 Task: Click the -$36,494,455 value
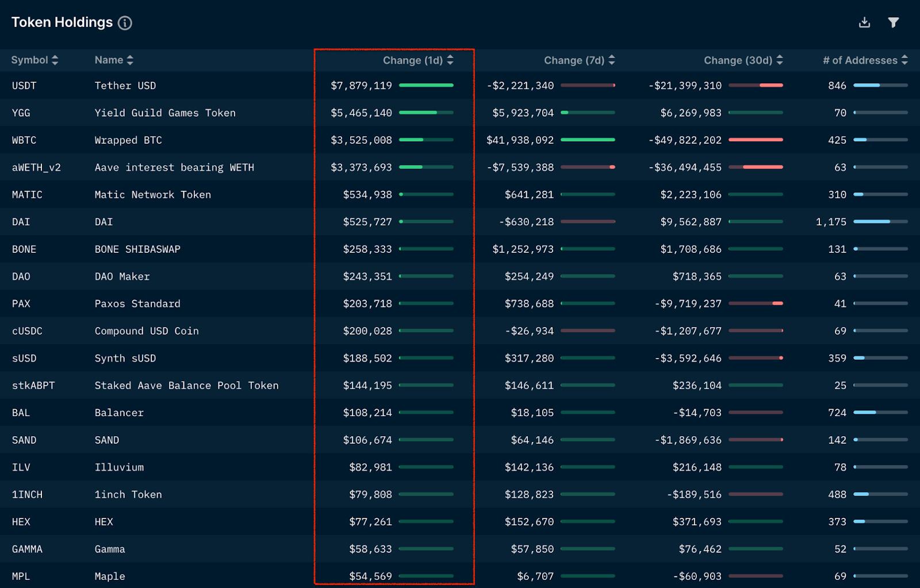coord(685,168)
